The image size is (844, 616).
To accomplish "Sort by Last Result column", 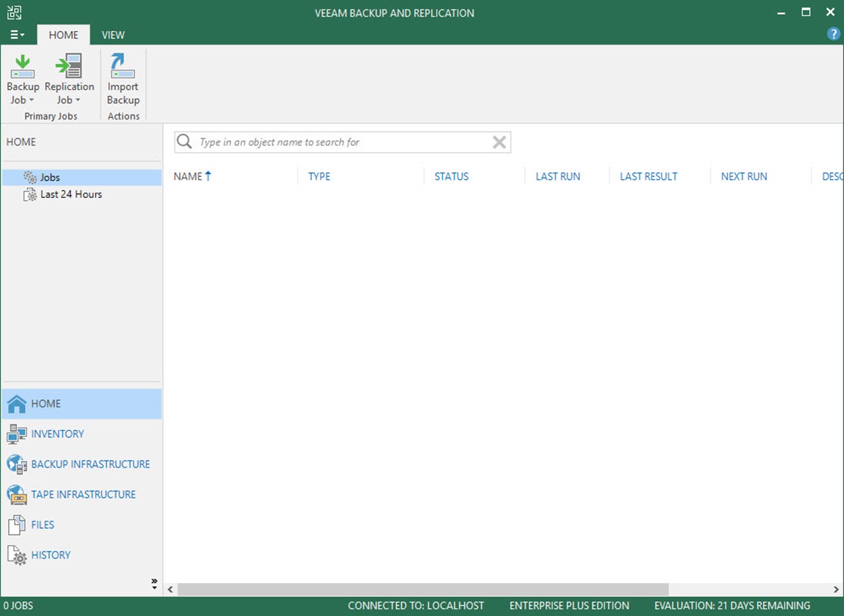I will tap(648, 176).
